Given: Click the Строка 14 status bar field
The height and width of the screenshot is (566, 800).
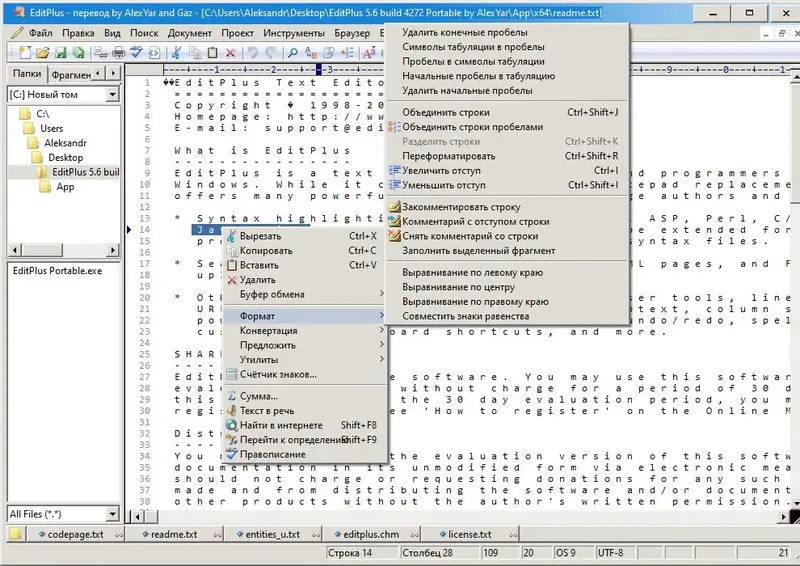Looking at the screenshot, I should pos(361,553).
